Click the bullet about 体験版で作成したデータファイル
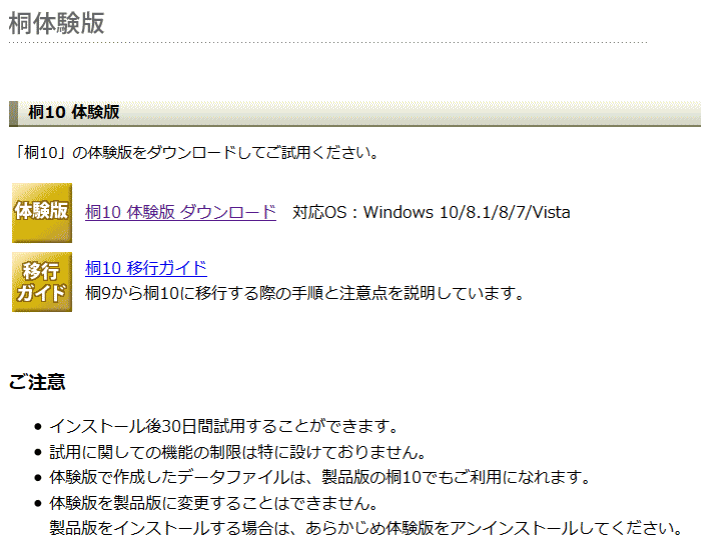This screenshot has width=701, height=549. coord(320,477)
